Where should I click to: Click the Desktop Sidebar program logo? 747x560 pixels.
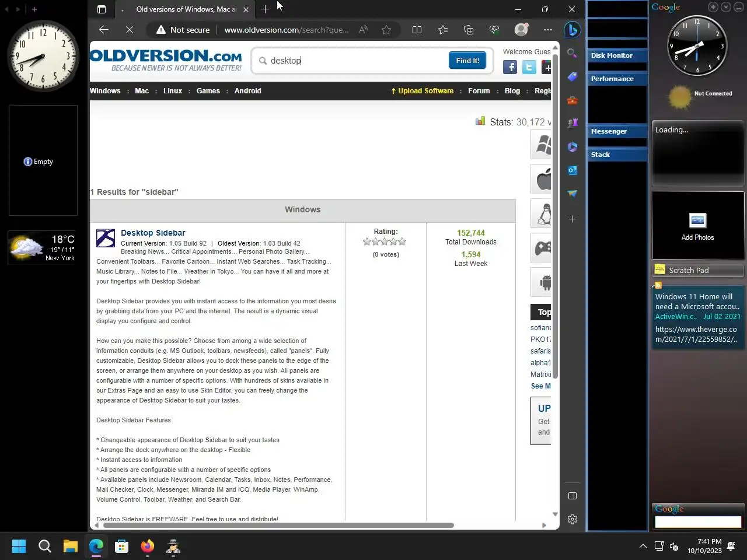click(106, 238)
